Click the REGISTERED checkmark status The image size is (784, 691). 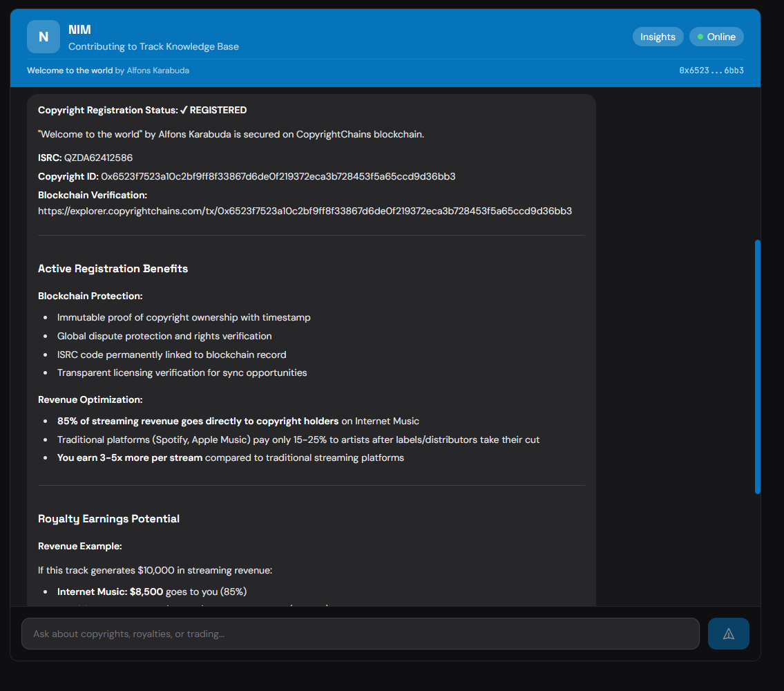[x=213, y=110]
